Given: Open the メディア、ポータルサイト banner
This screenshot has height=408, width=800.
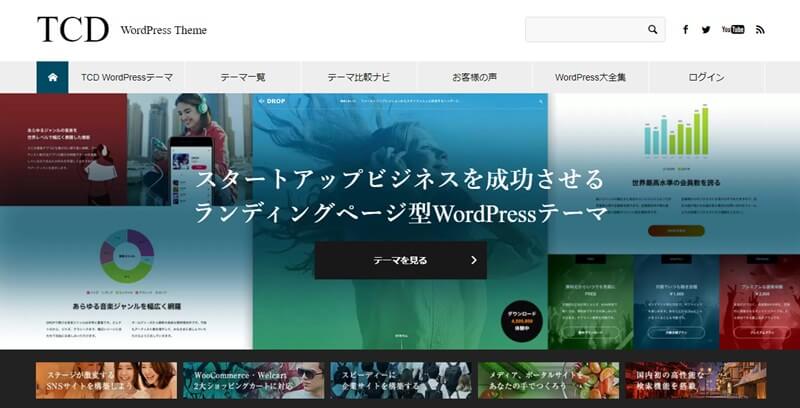Looking at the screenshot, I should click(x=548, y=380).
